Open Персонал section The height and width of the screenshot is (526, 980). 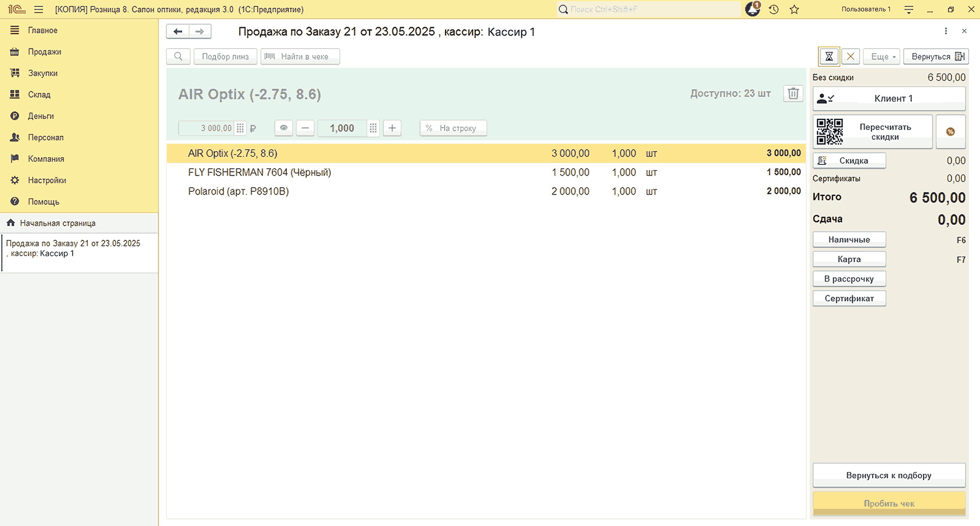point(46,137)
